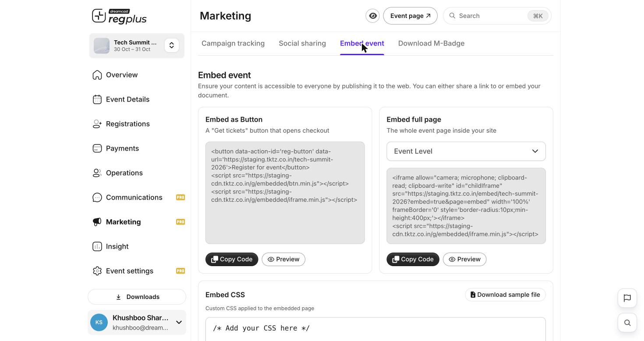Click the Operations people icon

(x=97, y=173)
